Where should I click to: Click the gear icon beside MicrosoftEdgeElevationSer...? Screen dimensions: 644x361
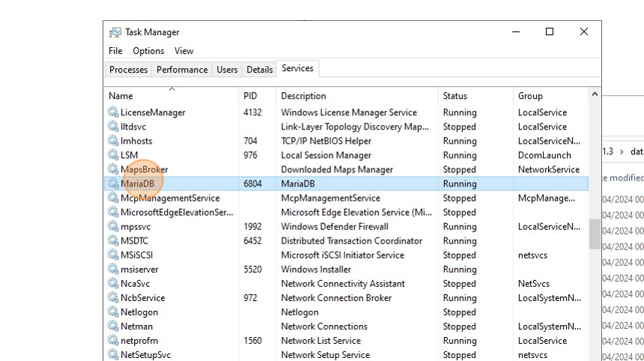(x=113, y=212)
